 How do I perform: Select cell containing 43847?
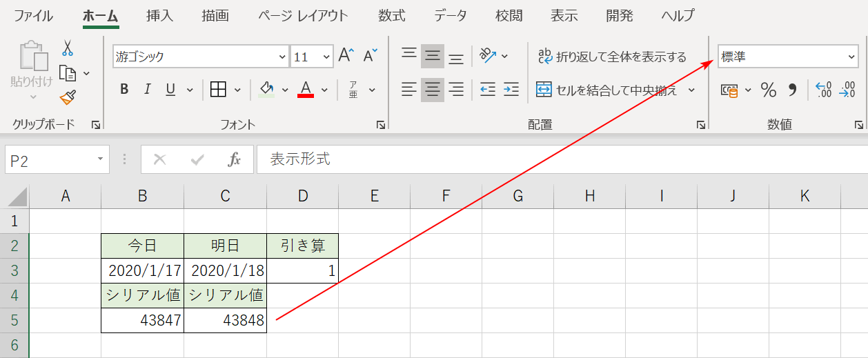[142, 321]
